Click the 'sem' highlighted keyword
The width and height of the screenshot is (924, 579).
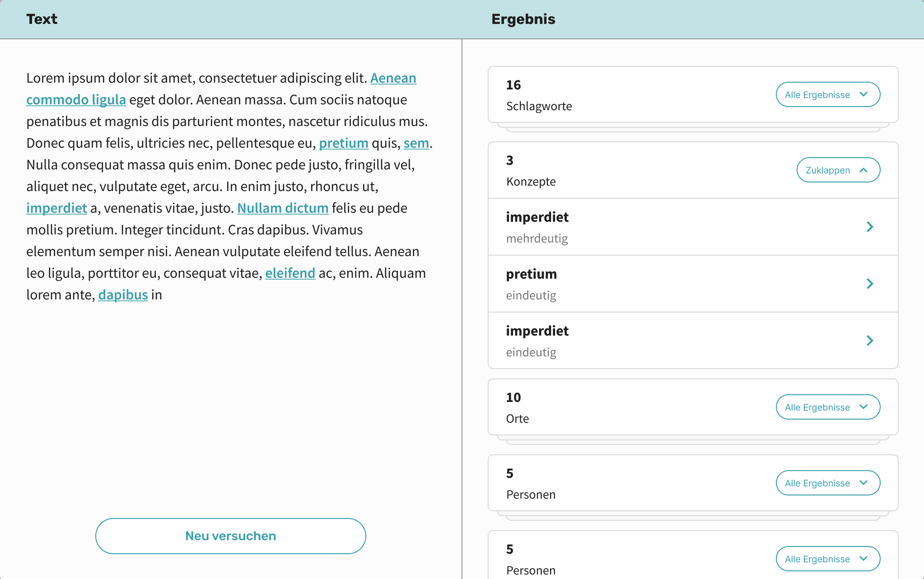tap(416, 143)
